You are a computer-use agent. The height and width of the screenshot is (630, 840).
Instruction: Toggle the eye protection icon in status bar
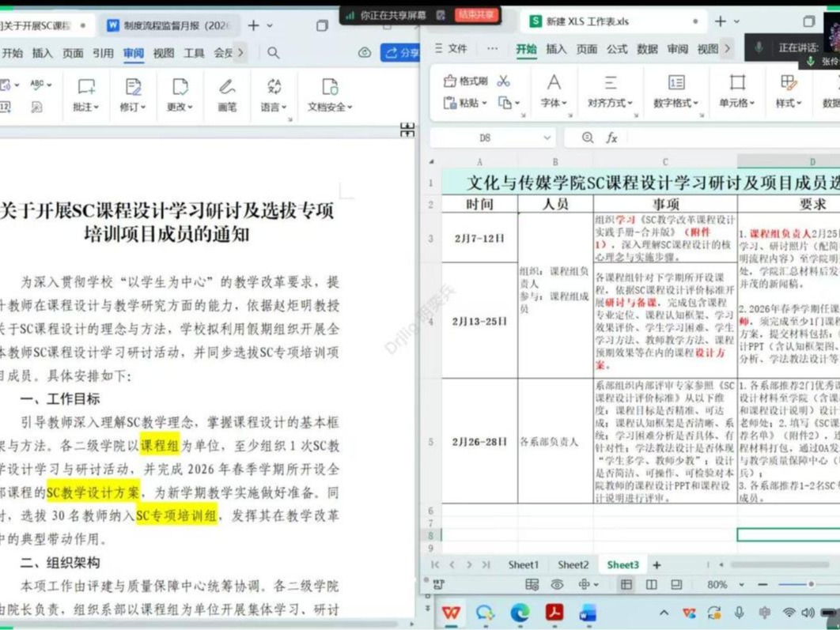[x=558, y=584]
